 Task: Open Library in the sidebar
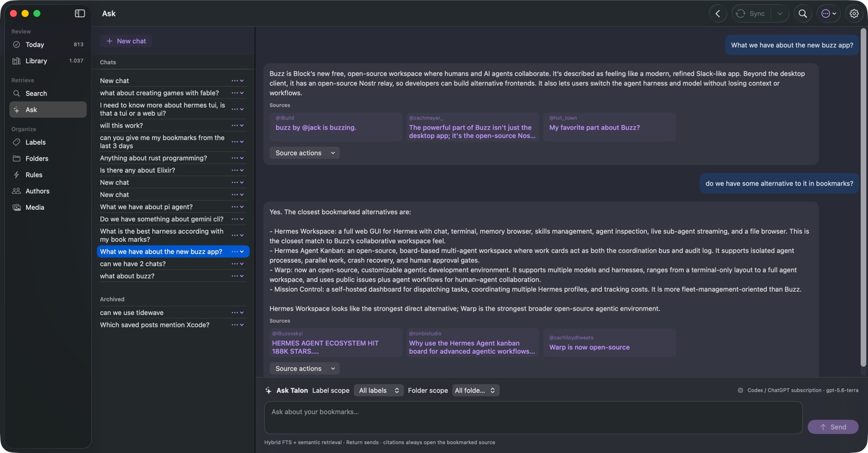pyautogui.click(x=48, y=61)
